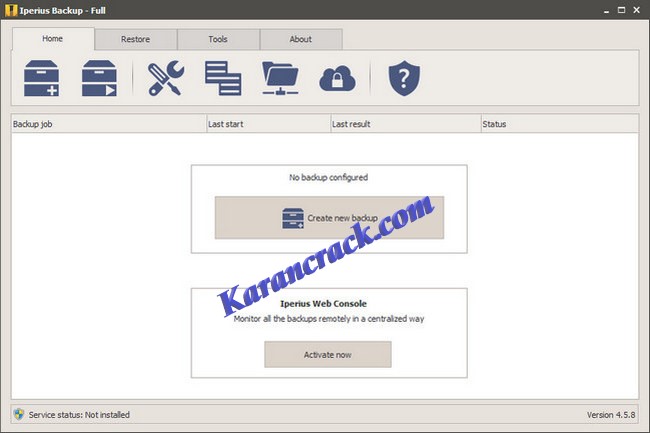Open help via the shield question-mark icon
This screenshot has width=650, height=433.
404,78
